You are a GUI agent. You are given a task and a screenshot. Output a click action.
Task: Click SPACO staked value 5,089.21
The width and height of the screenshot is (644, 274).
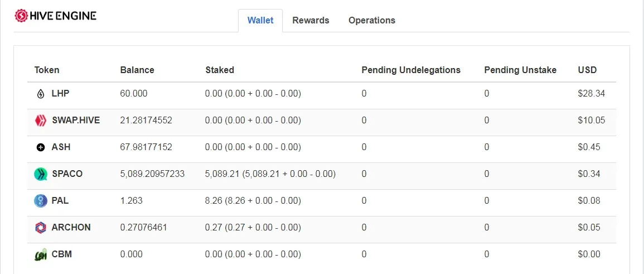[x=270, y=174]
